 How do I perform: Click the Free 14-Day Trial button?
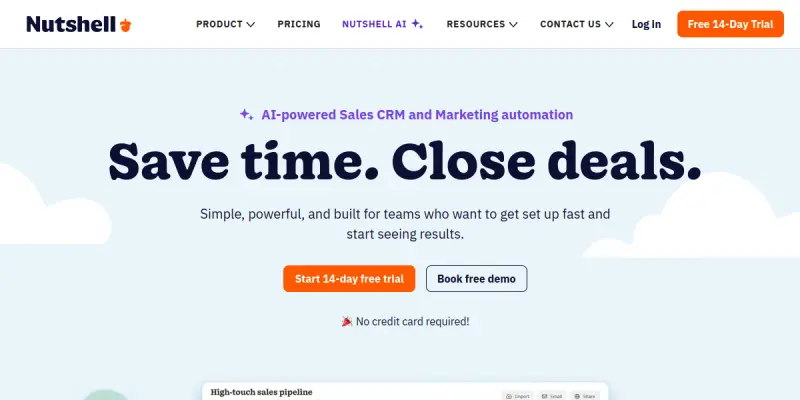coord(730,24)
